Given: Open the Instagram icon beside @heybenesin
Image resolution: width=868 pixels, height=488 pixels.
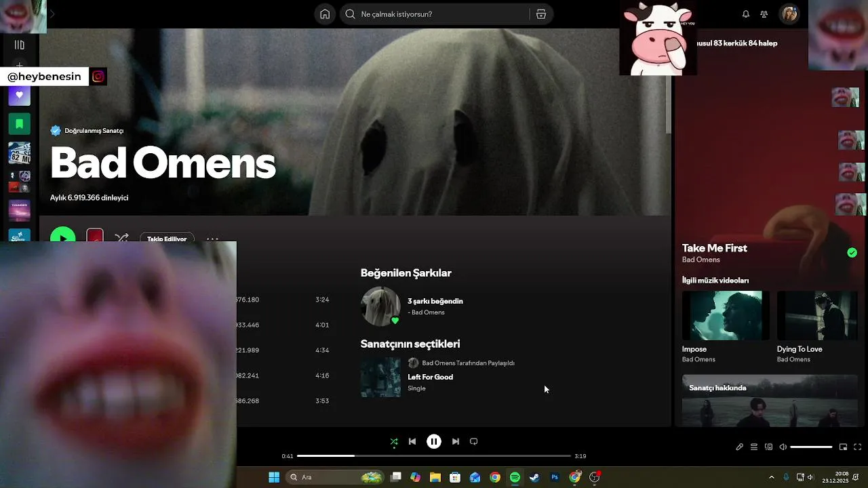Looking at the screenshot, I should tap(98, 77).
